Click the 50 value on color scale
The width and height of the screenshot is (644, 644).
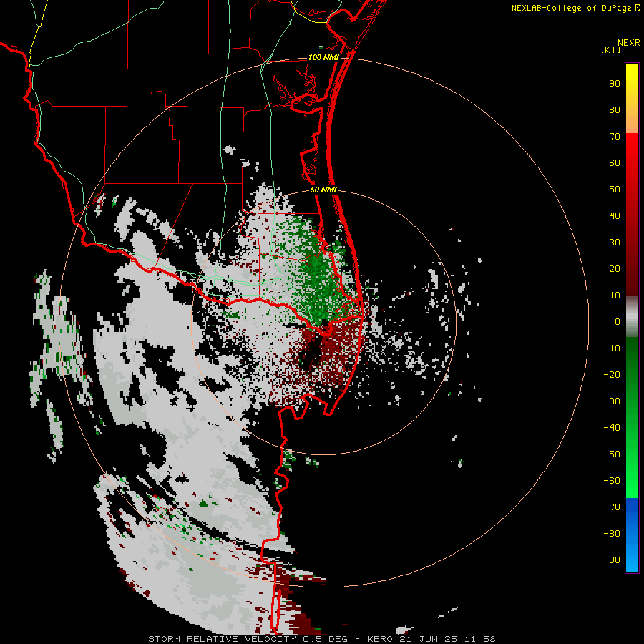(x=615, y=190)
